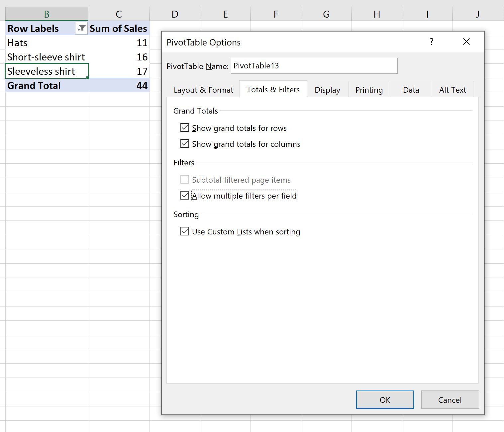Screen dimensions: 504x432
Task: Select the Hats cell
Action: 47,43
